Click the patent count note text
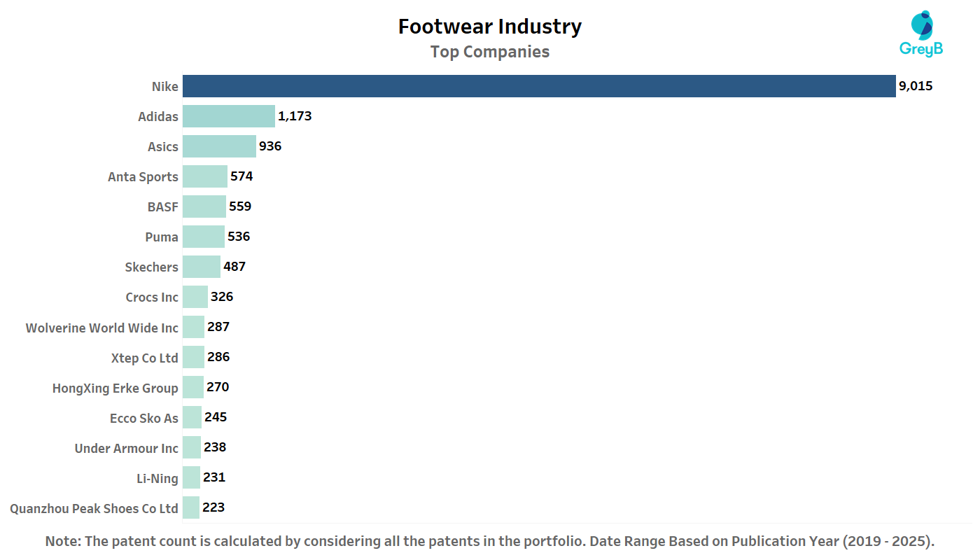Viewport: 980px width, 560px height. click(x=490, y=541)
